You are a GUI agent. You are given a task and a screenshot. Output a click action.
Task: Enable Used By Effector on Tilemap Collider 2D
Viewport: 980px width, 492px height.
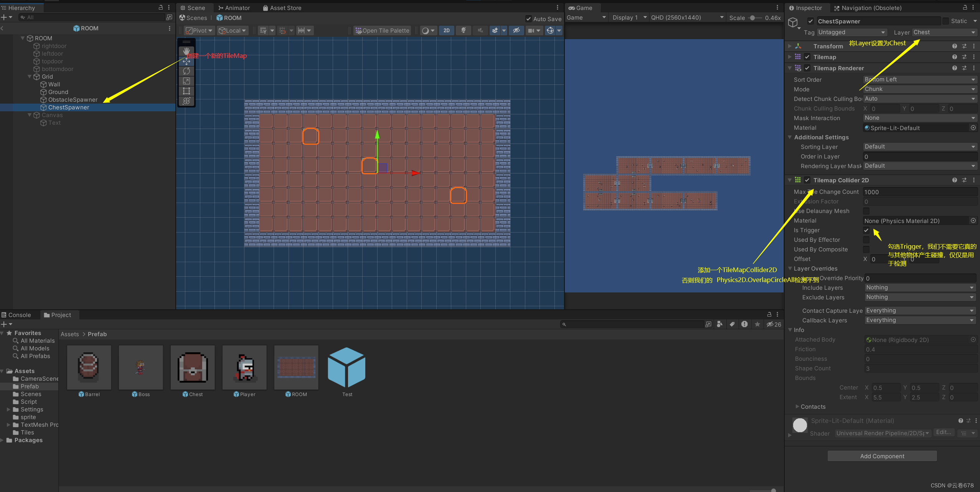click(x=866, y=239)
